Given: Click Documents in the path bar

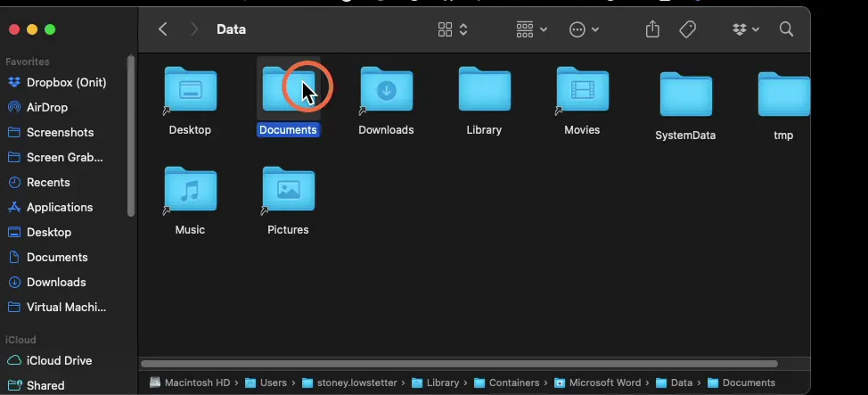Looking at the screenshot, I should [x=741, y=383].
